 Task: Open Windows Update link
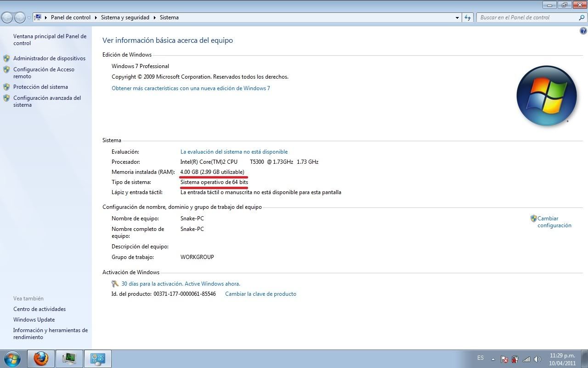(x=34, y=320)
